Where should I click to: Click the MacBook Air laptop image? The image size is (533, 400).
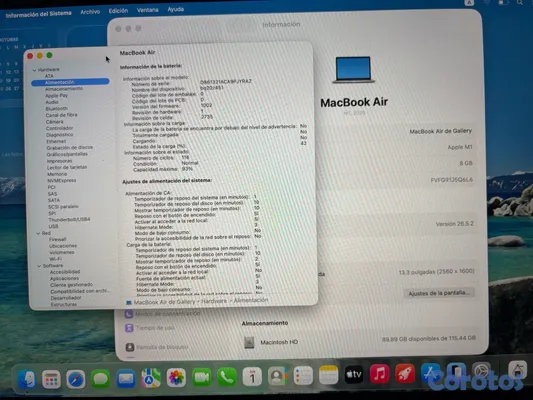point(354,70)
